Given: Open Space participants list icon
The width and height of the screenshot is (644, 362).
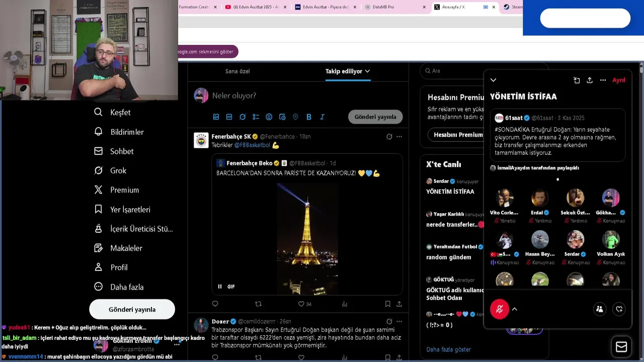Looking at the screenshot, I should (599, 309).
